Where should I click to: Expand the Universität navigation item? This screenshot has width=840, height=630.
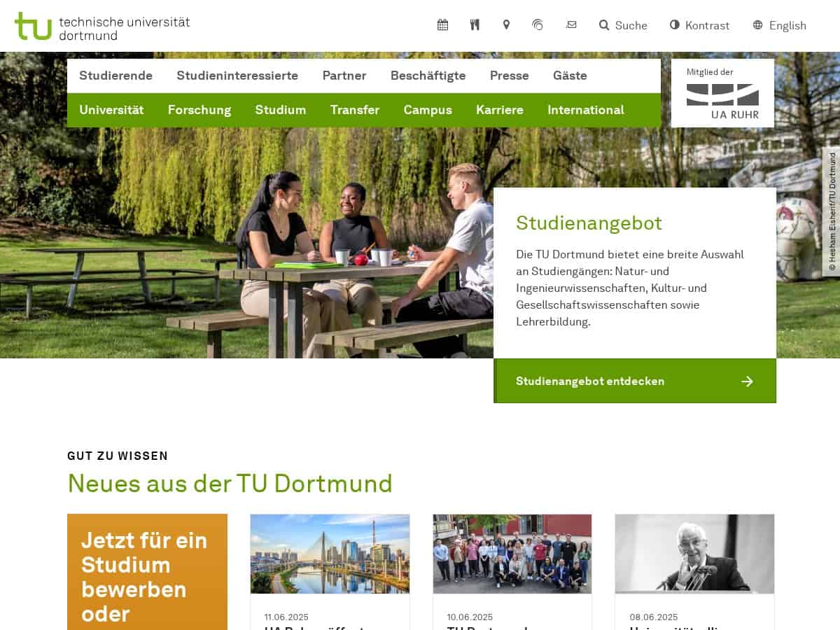111,110
